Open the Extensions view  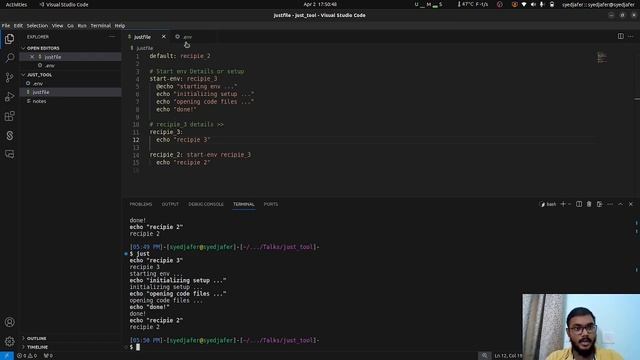tap(9, 116)
